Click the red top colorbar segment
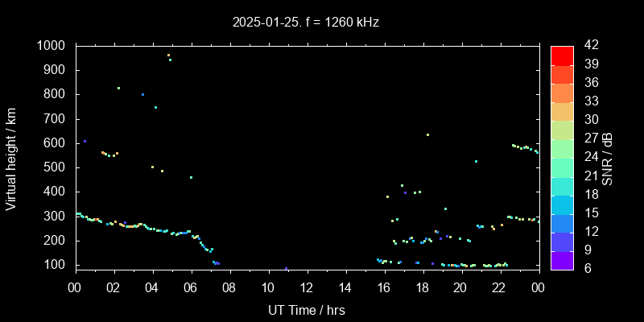This screenshot has width=644, height=322. pyautogui.click(x=562, y=55)
